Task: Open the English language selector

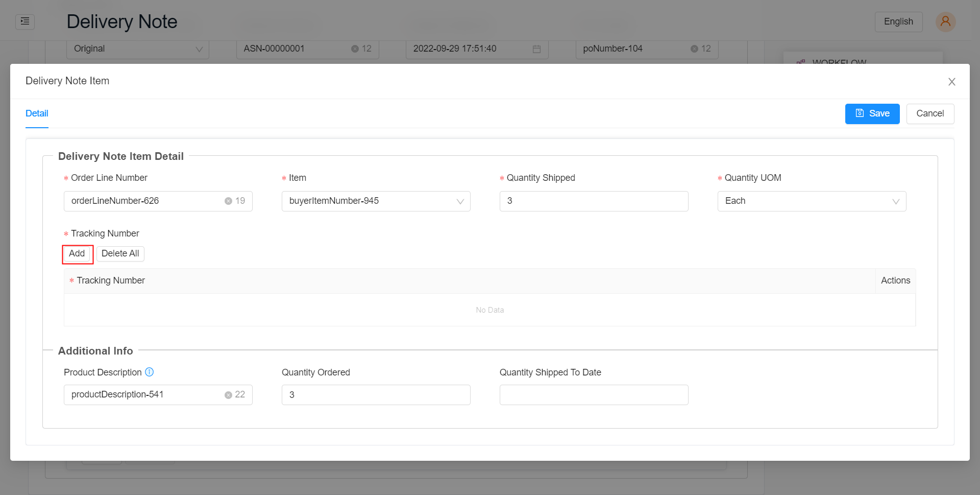Action: click(x=898, y=21)
